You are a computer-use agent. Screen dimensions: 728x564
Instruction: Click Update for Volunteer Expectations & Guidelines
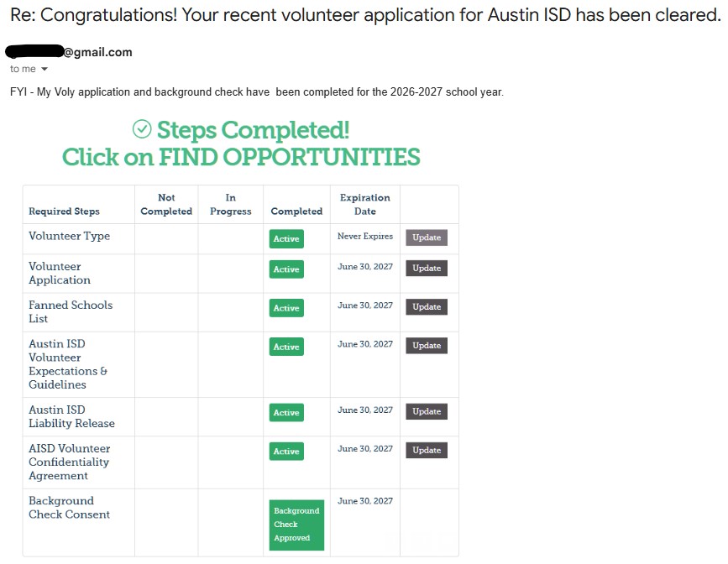click(427, 345)
